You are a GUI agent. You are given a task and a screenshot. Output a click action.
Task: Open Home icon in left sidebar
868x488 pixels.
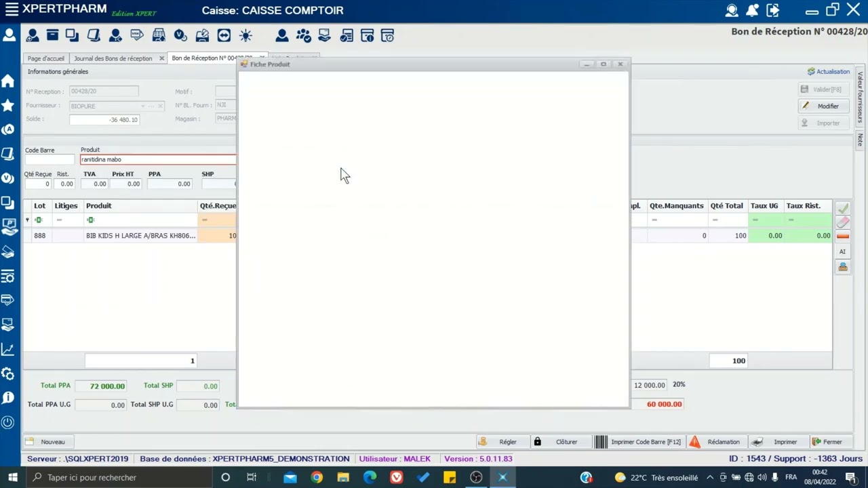(x=8, y=81)
